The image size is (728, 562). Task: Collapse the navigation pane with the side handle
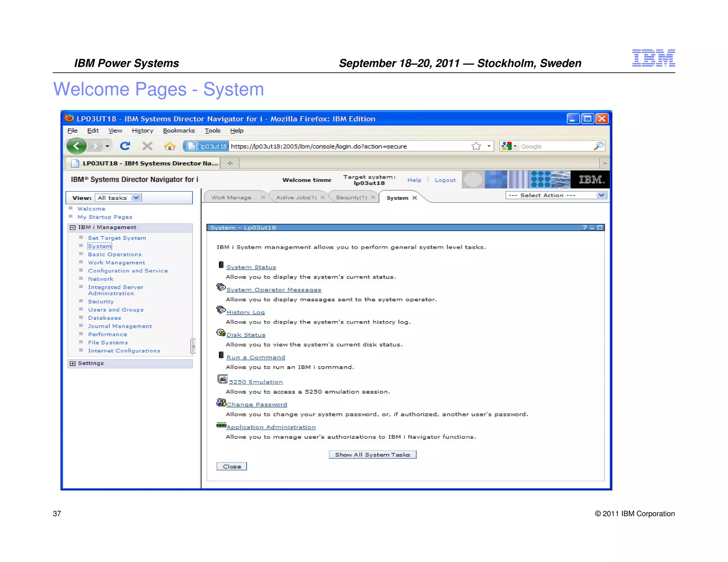point(193,346)
